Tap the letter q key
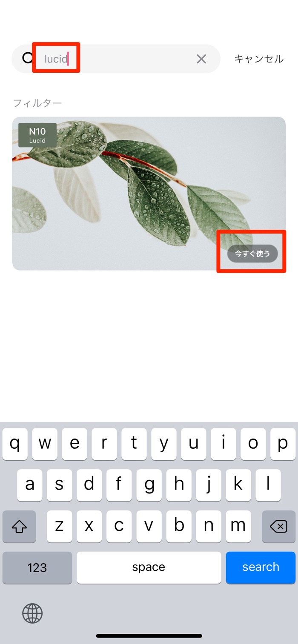The height and width of the screenshot is (644, 298). (15, 444)
